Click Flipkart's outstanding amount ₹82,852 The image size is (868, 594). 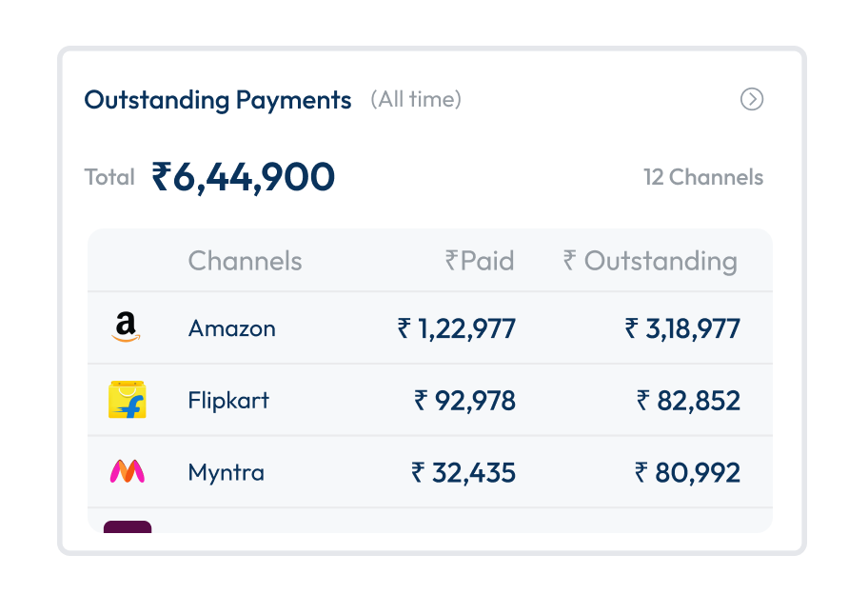(688, 400)
